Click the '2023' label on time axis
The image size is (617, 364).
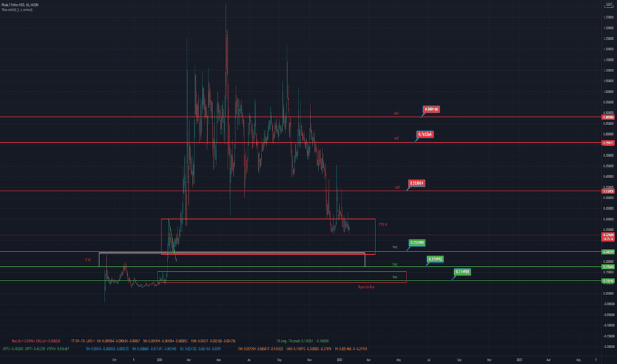tap(520, 359)
